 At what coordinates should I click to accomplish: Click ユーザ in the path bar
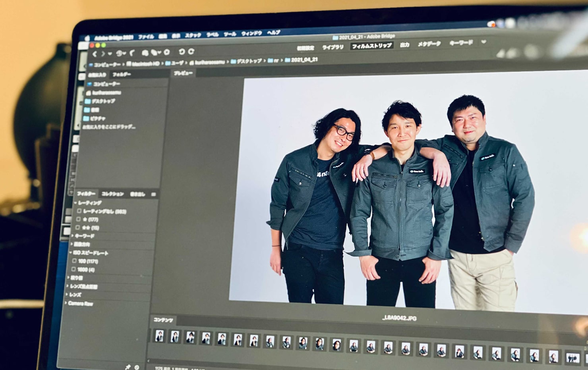click(175, 62)
